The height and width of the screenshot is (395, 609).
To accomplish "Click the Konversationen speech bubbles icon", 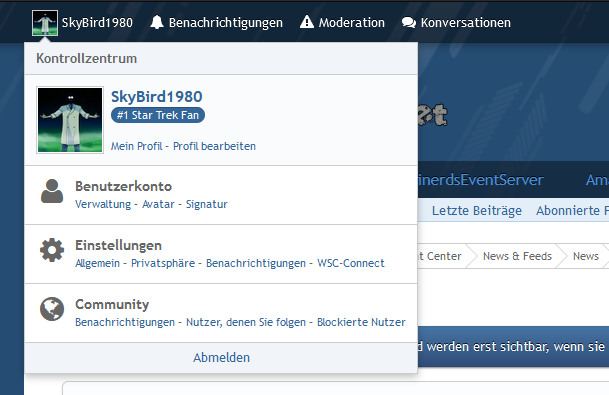I will point(409,23).
